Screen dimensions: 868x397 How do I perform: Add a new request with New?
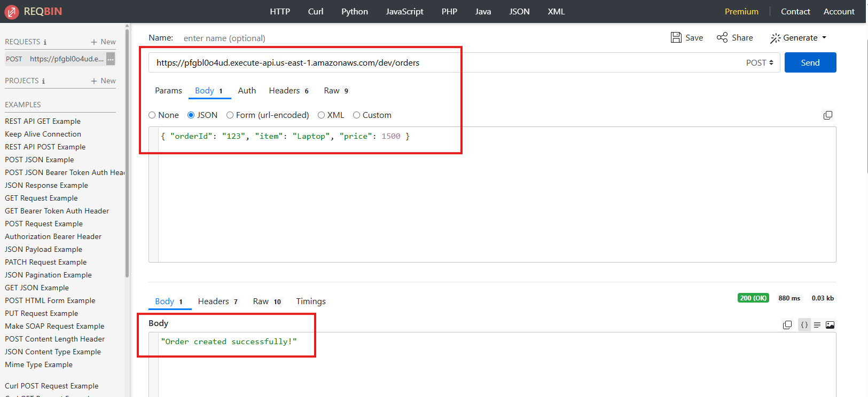(x=103, y=42)
